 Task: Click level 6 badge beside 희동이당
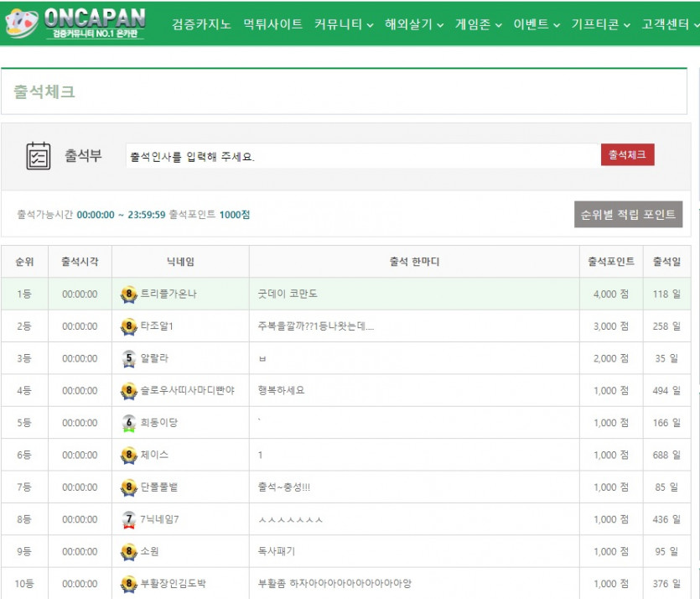pos(128,424)
